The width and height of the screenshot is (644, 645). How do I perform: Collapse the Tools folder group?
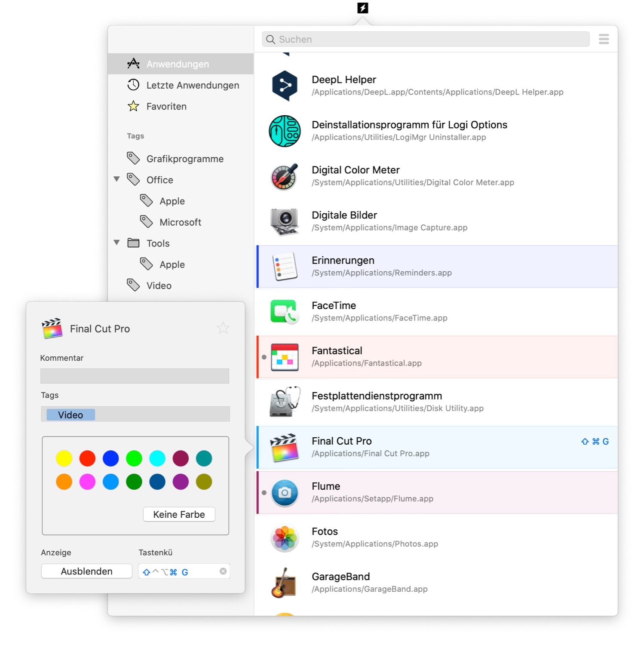(117, 243)
